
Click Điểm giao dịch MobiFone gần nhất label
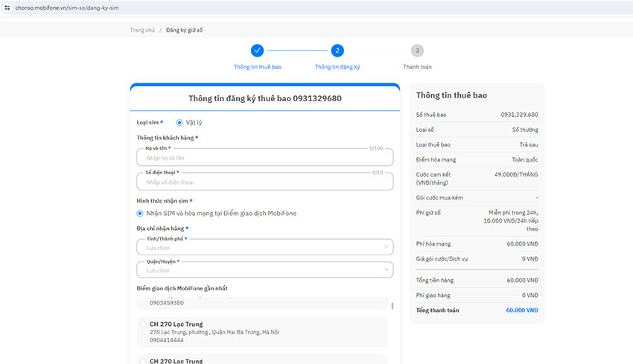click(182, 288)
